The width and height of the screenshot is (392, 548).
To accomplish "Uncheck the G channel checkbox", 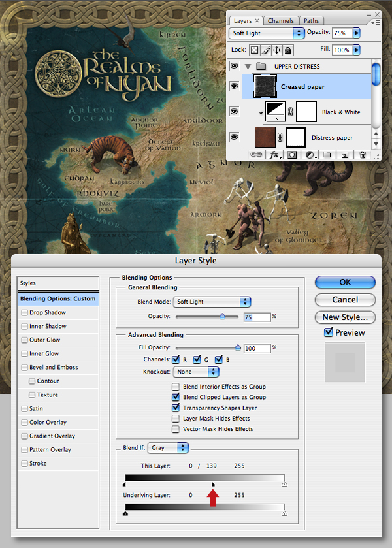I will coord(197,359).
